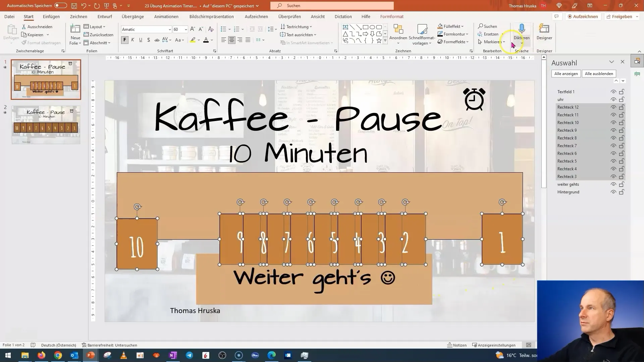Image resolution: width=644 pixels, height=362 pixels.
Task: Open the Bildschirmpräsentation tab
Action: point(212,16)
